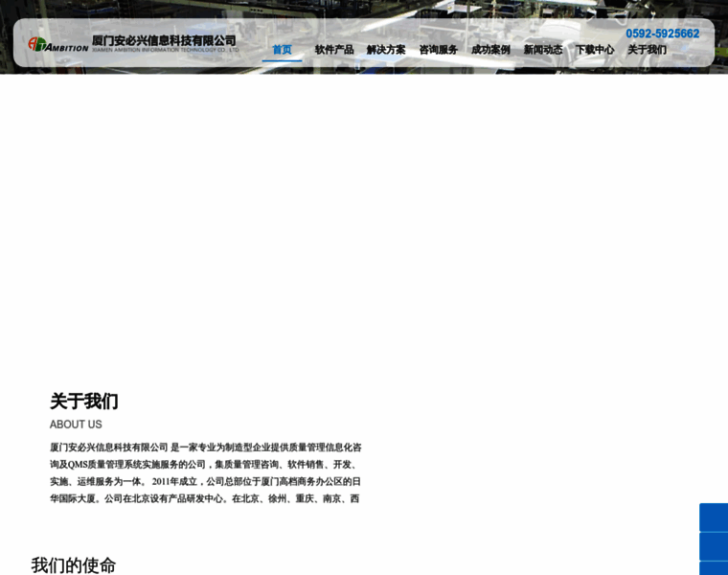Click the 厦门安必兴信息科技有限公司 company name header
This screenshot has height=575, width=728.
pyautogui.click(x=165, y=41)
